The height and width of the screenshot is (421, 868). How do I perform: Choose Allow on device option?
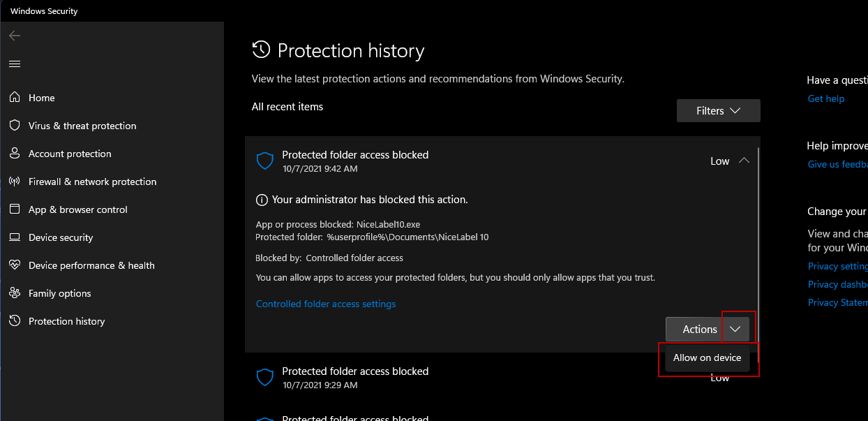pyautogui.click(x=707, y=357)
